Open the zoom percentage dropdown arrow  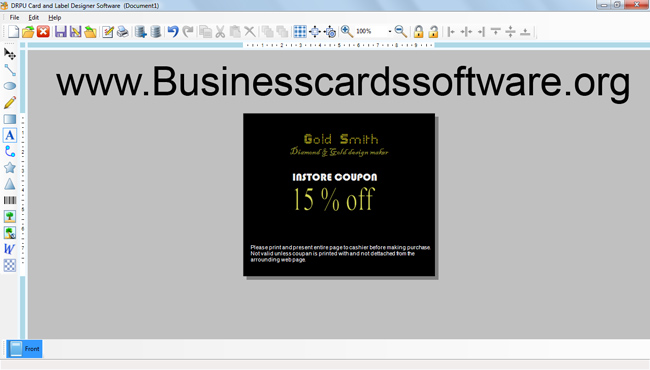[x=390, y=31]
